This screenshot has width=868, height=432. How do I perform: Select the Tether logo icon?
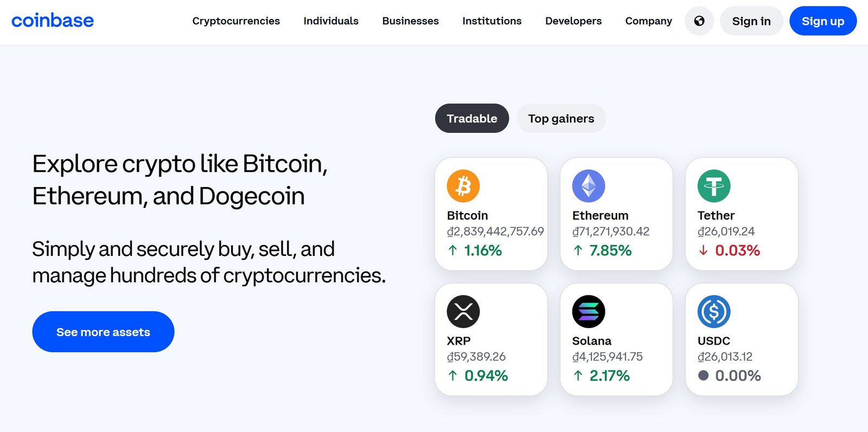point(714,185)
